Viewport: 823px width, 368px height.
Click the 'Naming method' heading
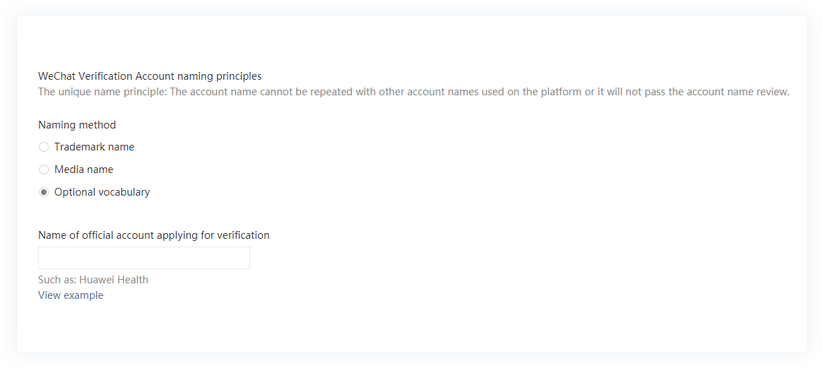tap(77, 125)
